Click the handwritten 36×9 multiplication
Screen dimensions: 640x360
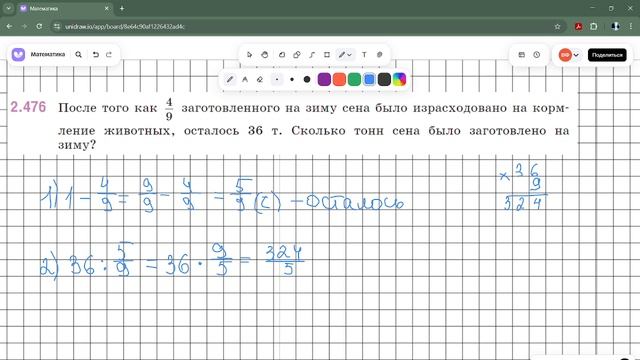tap(524, 187)
